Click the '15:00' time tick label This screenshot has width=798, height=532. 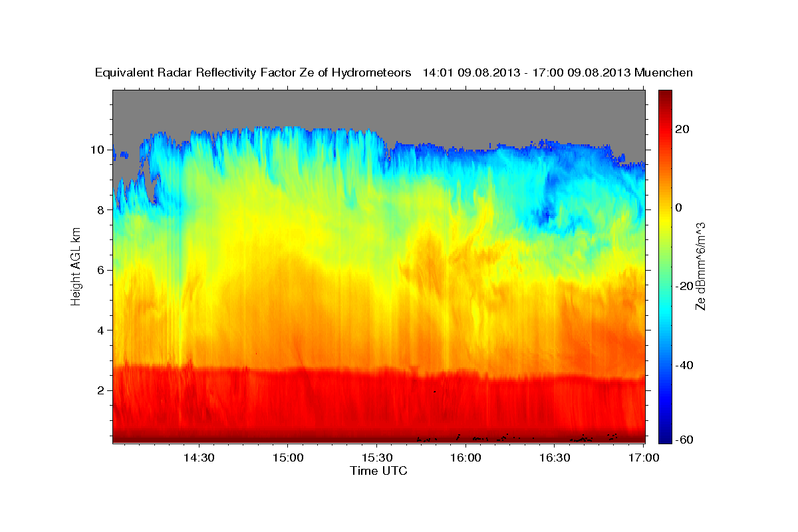(287, 458)
